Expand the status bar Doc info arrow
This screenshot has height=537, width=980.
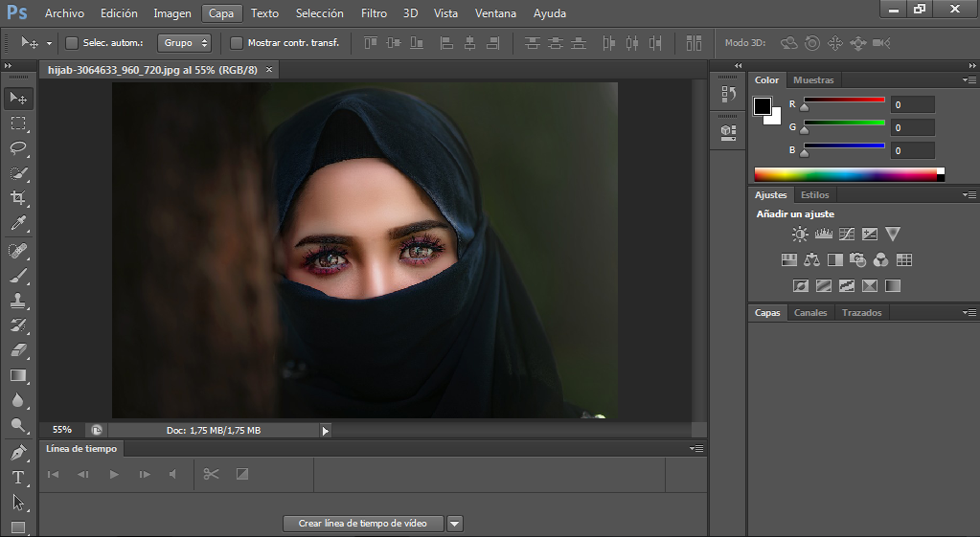[326, 431]
